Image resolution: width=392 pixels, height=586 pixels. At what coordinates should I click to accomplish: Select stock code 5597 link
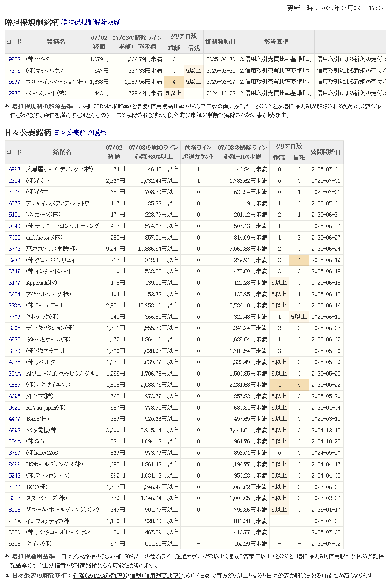(x=14, y=82)
